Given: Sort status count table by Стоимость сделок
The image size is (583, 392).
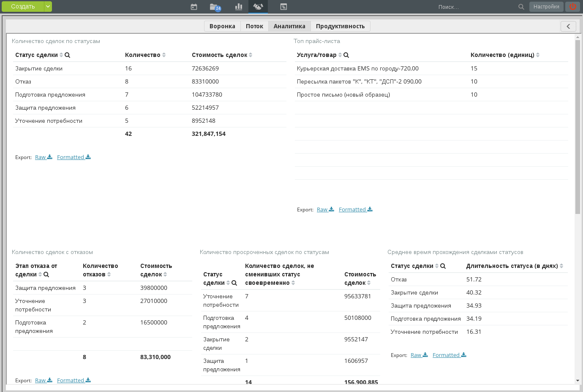Looking at the screenshot, I should pyautogui.click(x=251, y=55).
